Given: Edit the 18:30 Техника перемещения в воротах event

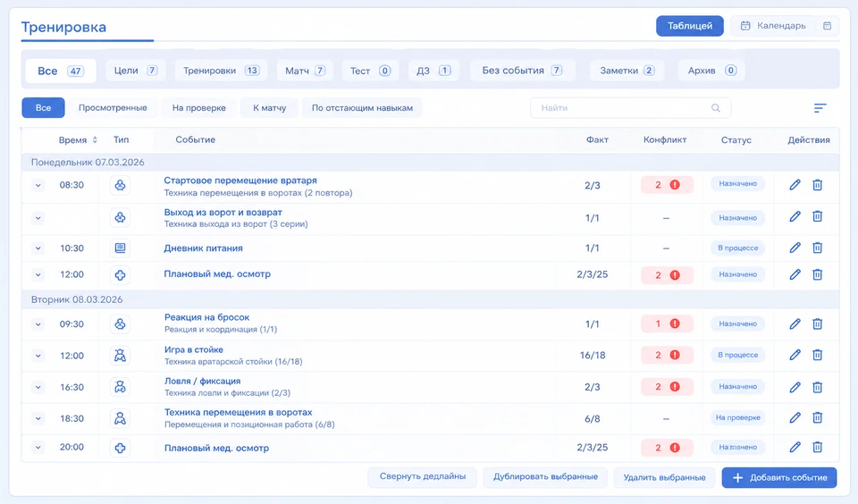Looking at the screenshot, I should pyautogui.click(x=795, y=418).
